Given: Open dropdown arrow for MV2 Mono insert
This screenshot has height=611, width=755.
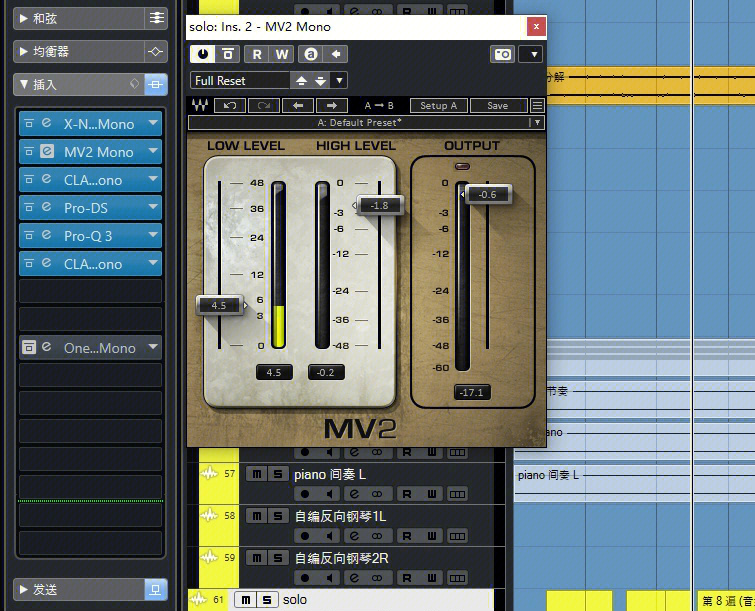Looking at the screenshot, I should [x=153, y=151].
